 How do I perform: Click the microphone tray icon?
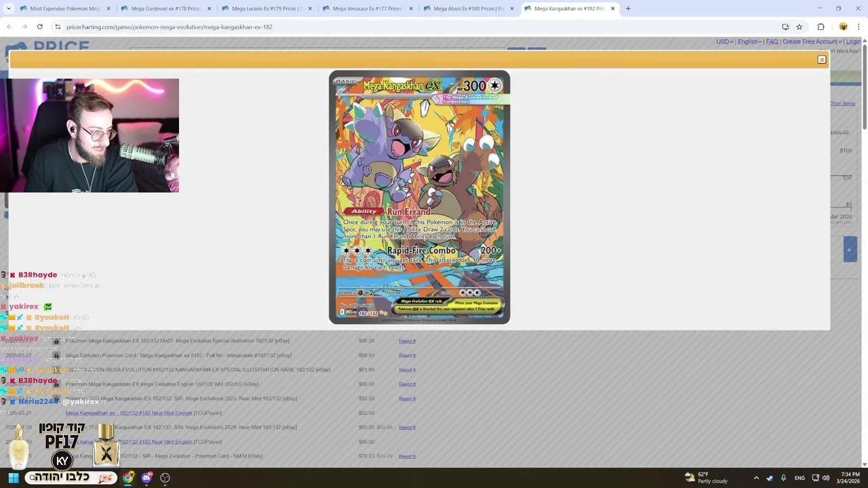(783, 478)
